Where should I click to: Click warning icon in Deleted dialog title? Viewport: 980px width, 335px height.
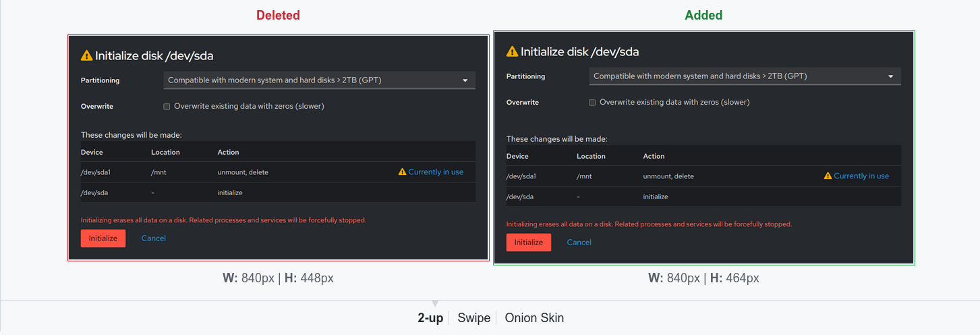86,56
